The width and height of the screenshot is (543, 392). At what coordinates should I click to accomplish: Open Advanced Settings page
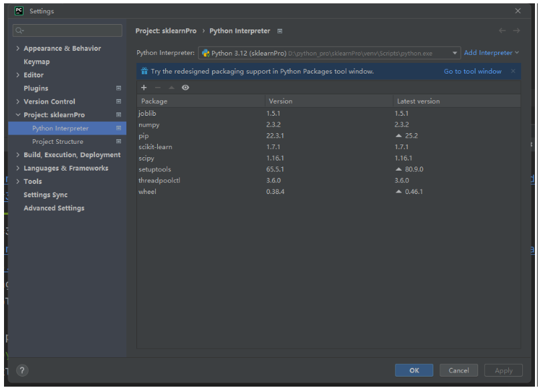54,208
